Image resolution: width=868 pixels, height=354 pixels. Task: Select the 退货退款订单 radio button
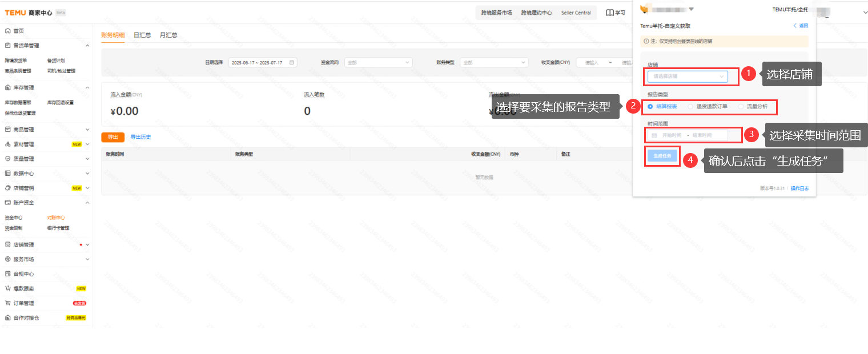[x=690, y=106]
